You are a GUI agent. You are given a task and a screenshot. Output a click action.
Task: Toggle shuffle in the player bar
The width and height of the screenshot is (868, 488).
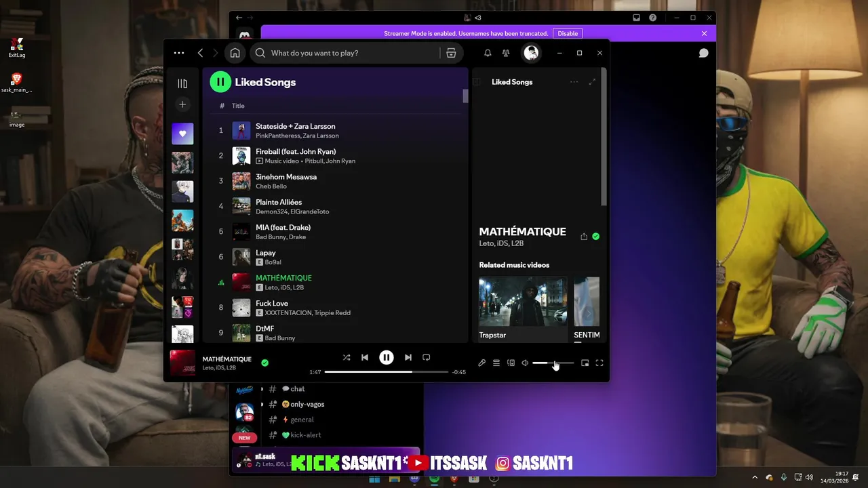pos(347,357)
